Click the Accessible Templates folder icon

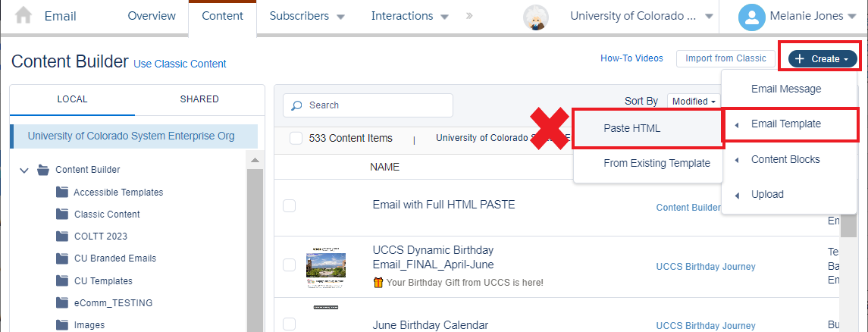coord(62,192)
